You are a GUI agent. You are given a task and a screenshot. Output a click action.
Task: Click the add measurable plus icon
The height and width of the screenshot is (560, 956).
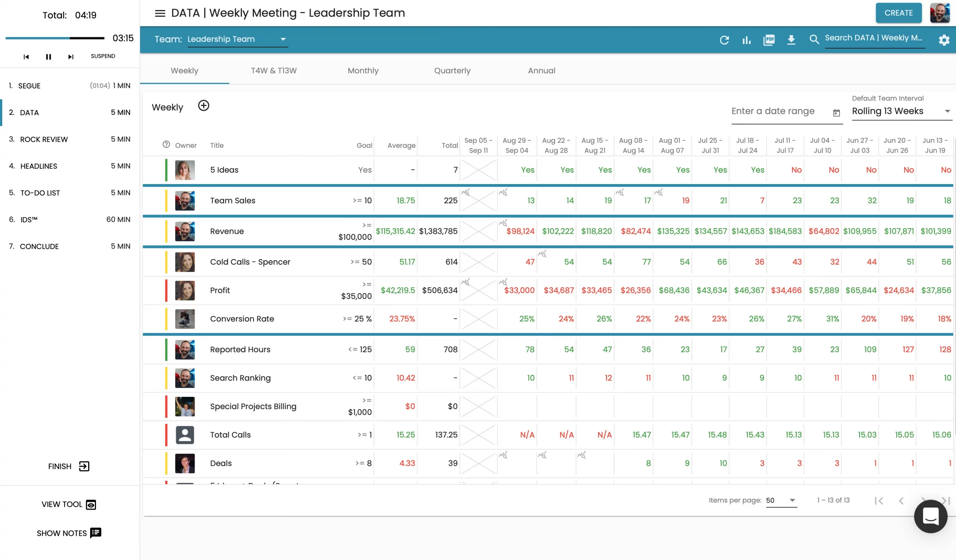tap(204, 106)
